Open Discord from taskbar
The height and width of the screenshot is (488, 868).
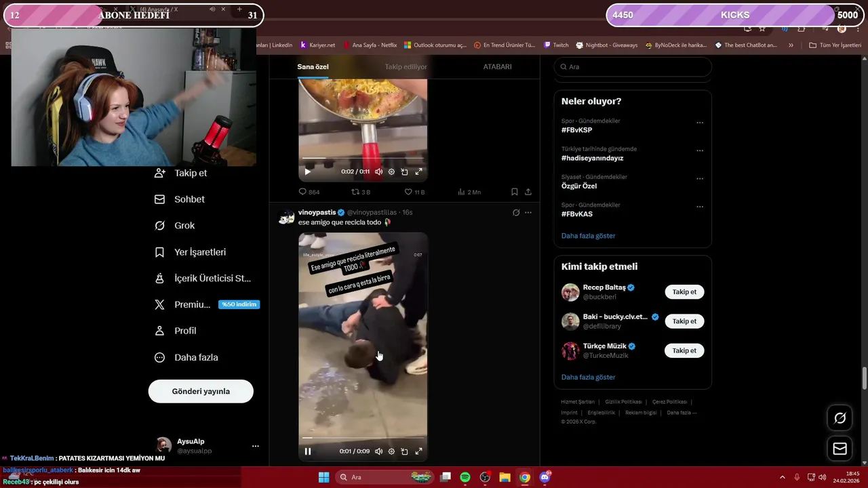[545, 477]
